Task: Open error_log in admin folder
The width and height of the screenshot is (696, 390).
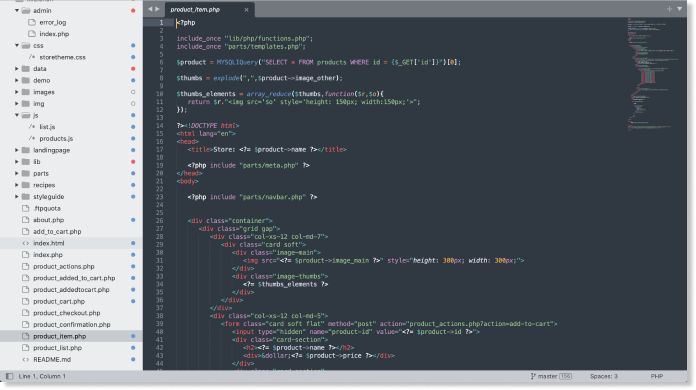Action: point(52,22)
